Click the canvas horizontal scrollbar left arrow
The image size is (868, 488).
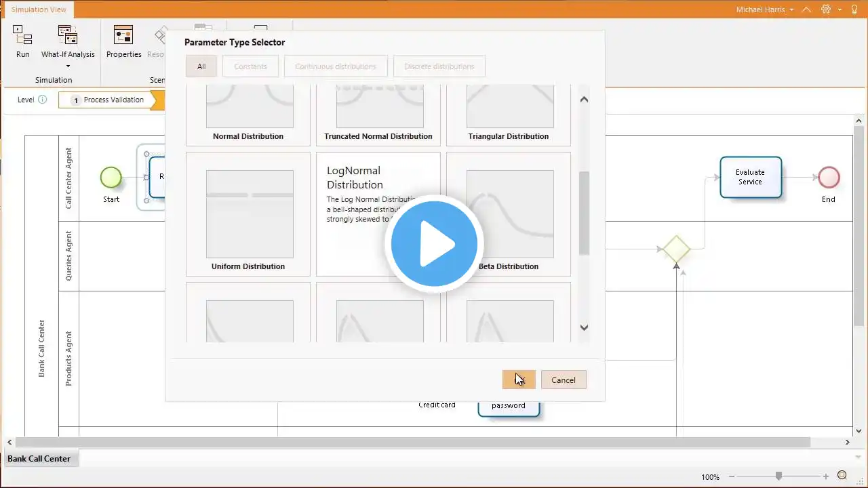pos(9,442)
